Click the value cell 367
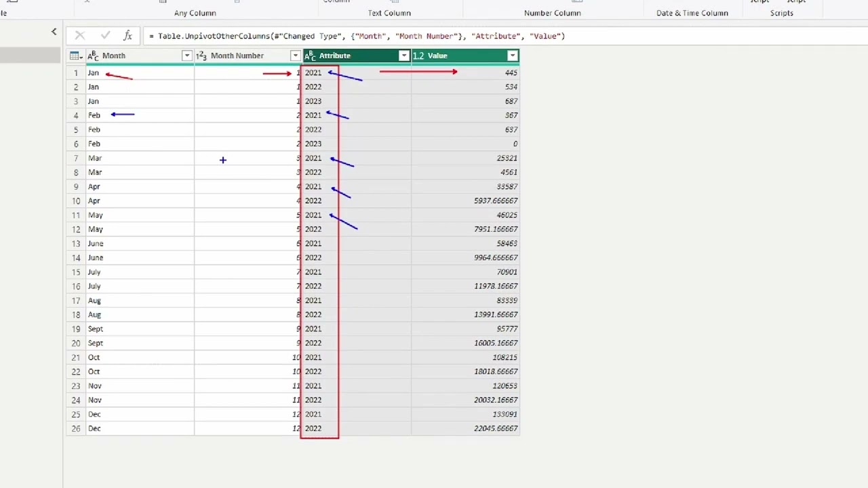Image resolution: width=868 pixels, height=488 pixels. point(465,115)
